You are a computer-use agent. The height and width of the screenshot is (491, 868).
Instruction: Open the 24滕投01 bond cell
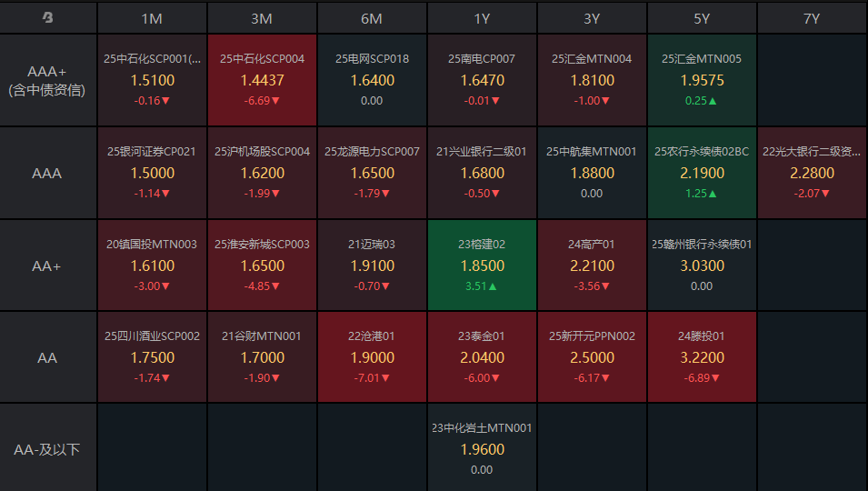tap(702, 357)
